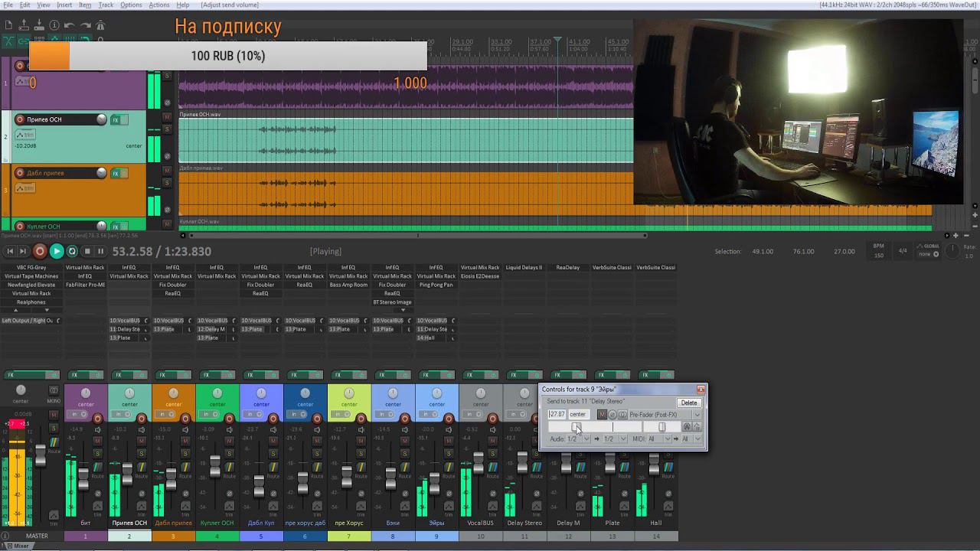Mute the send in track 9 controls
The width and height of the screenshot is (980, 551).
[602, 414]
